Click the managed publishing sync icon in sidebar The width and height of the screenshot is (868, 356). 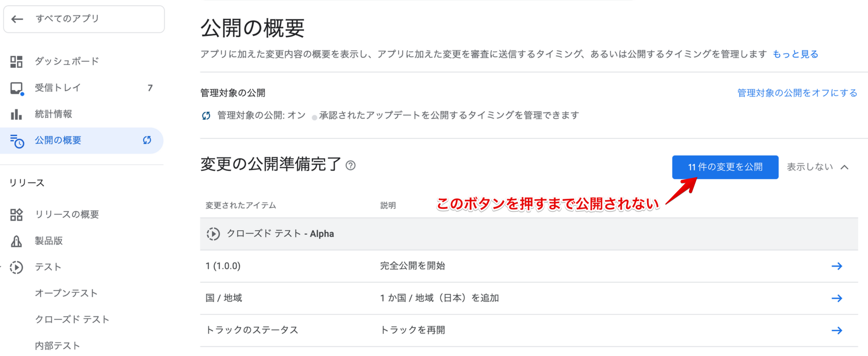click(x=147, y=140)
